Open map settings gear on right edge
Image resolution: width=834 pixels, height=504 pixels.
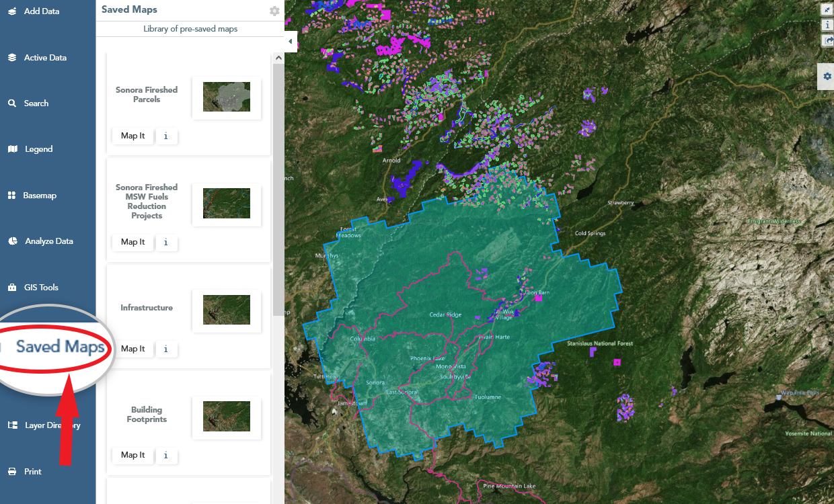coord(827,77)
